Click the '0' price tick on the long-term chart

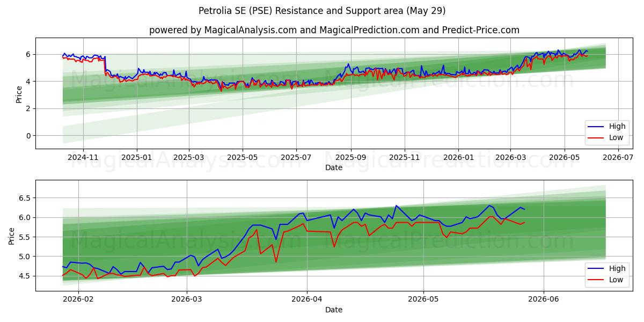point(30,136)
